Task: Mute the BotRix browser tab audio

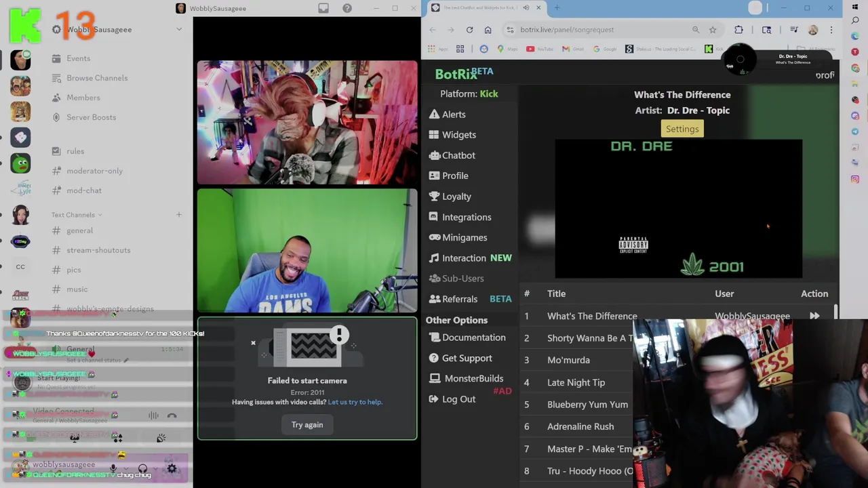Action: (526, 8)
